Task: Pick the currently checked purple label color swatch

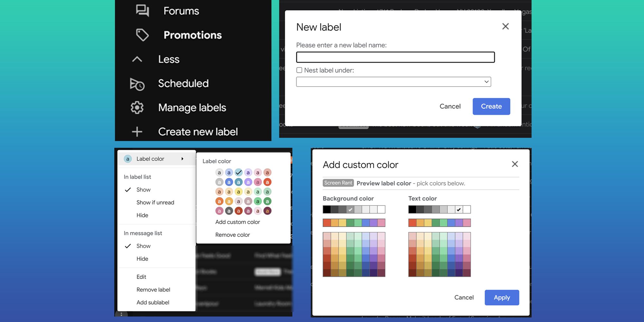Action: tap(238, 172)
